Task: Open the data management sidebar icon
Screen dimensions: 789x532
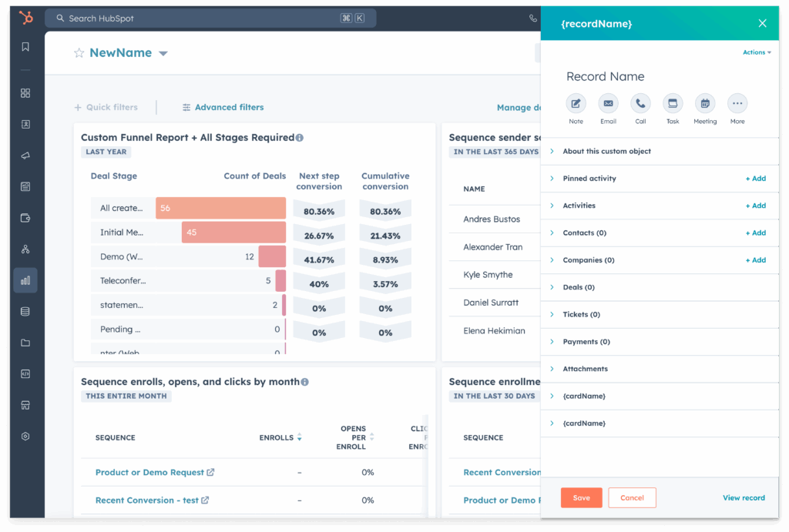Action: pyautogui.click(x=25, y=311)
